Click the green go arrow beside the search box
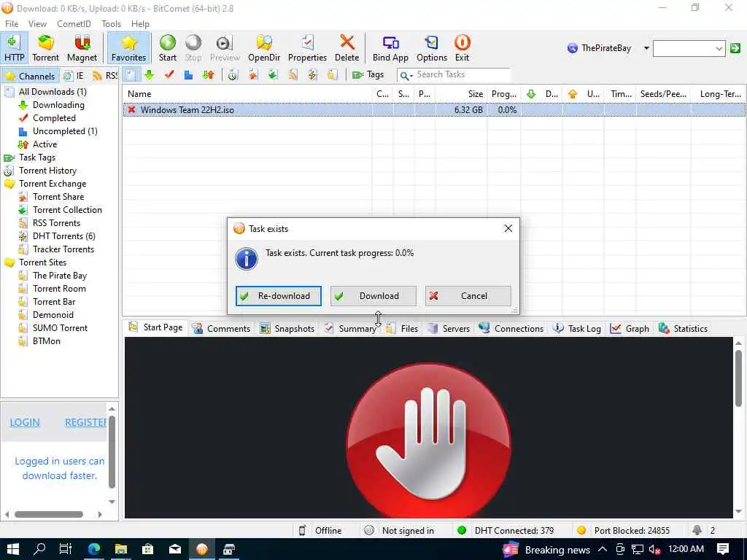Image resolution: width=747 pixels, height=560 pixels. 735,48
